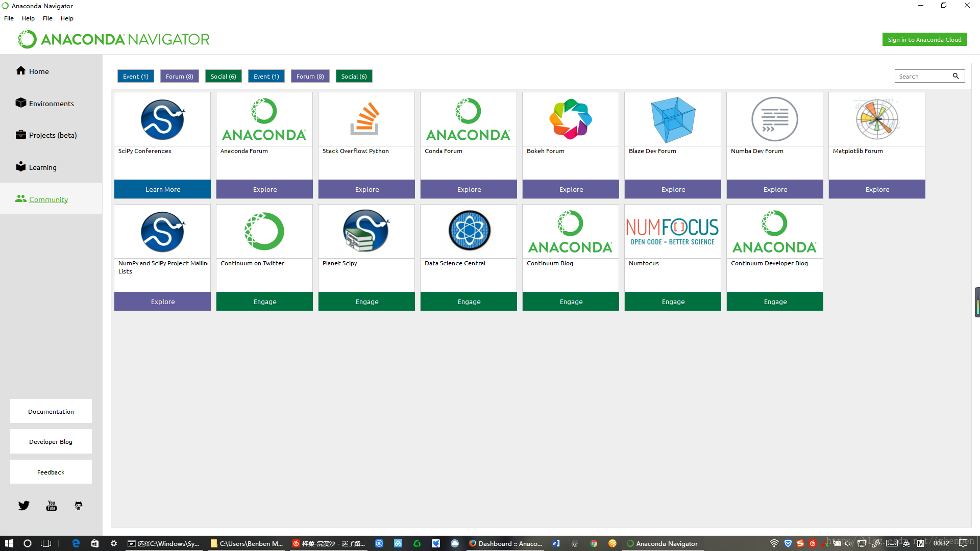Viewport: 980px width, 551px height.
Task: Toggle the first Forum (8) filter
Action: [179, 76]
